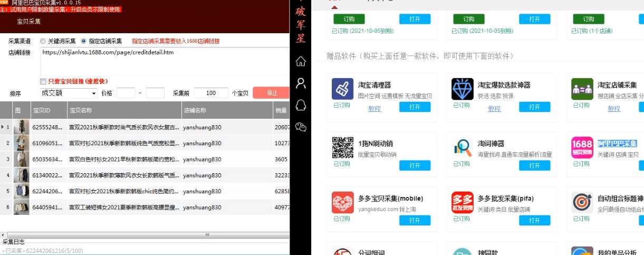Click the product ID cell 64405941...
The image size is (644, 255).
click(x=48, y=207)
